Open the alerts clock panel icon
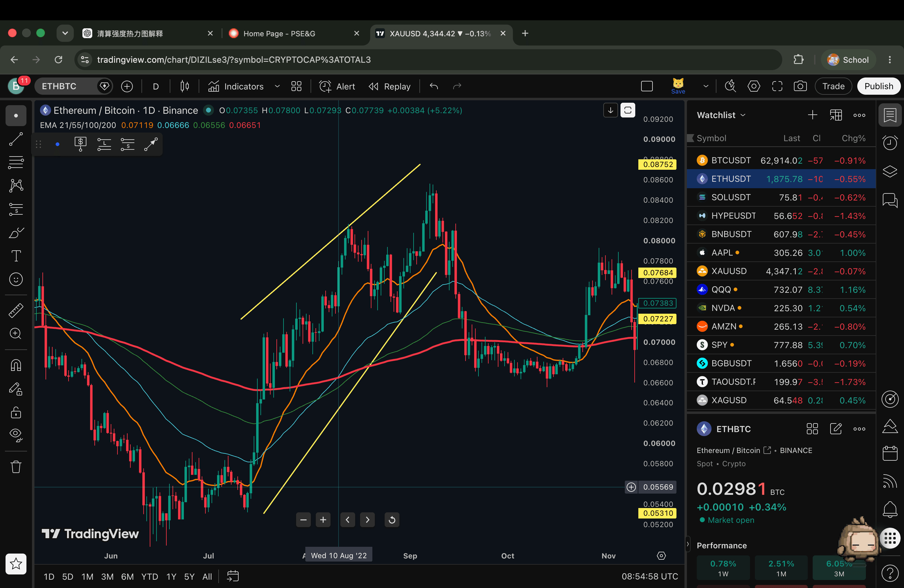904x588 pixels. click(x=890, y=143)
